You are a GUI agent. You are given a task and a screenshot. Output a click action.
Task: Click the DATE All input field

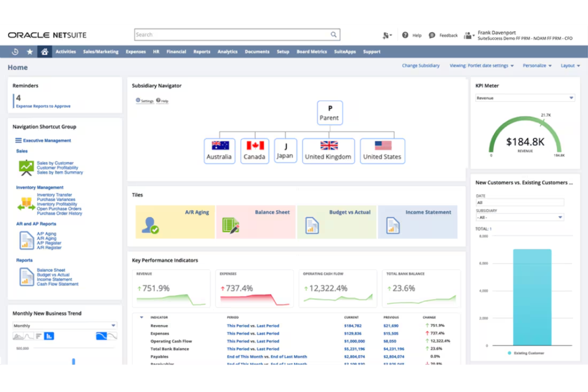tap(520, 203)
